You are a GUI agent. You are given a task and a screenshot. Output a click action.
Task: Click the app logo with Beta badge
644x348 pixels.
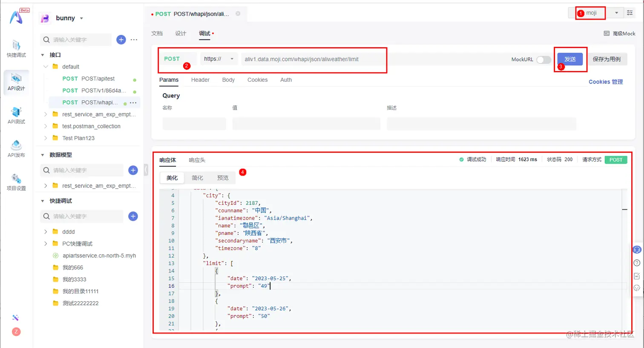[x=17, y=17]
